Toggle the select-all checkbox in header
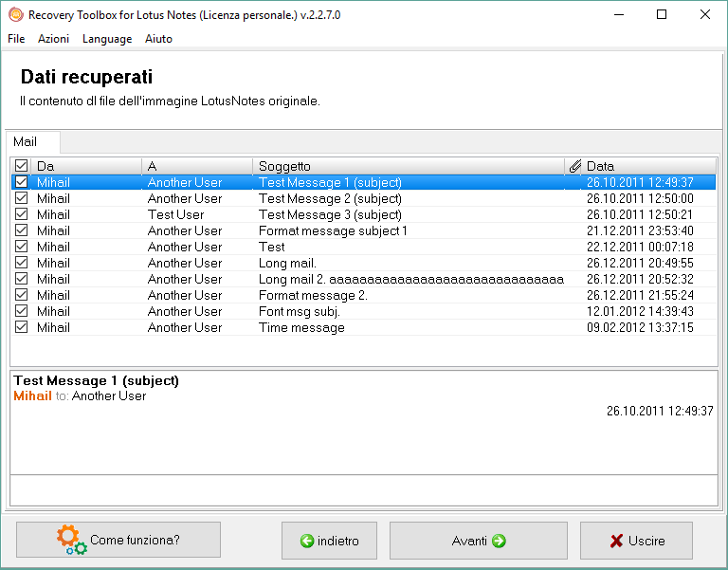This screenshot has height=570, width=728. click(x=22, y=166)
